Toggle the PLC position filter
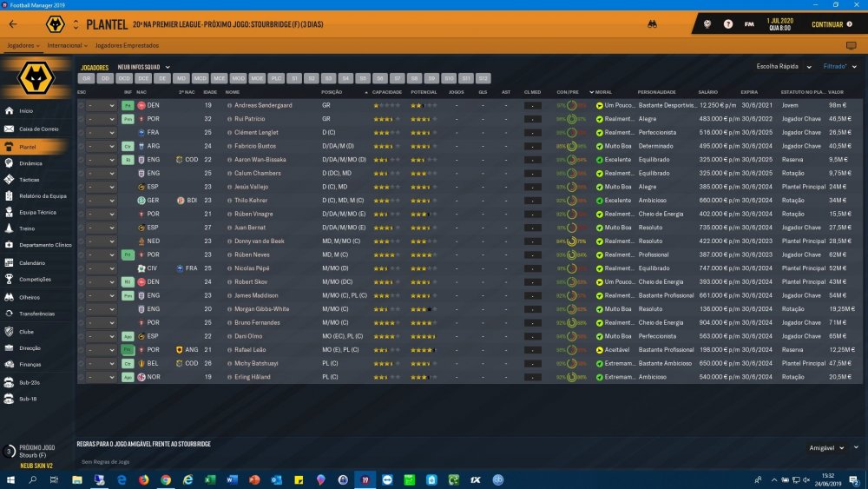 coord(276,79)
